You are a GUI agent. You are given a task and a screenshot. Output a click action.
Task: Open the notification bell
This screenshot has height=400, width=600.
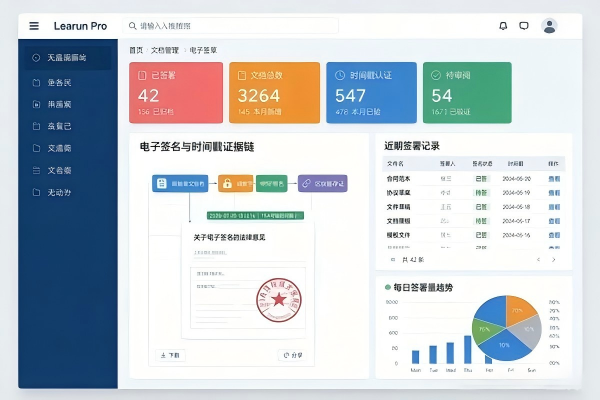(503, 26)
